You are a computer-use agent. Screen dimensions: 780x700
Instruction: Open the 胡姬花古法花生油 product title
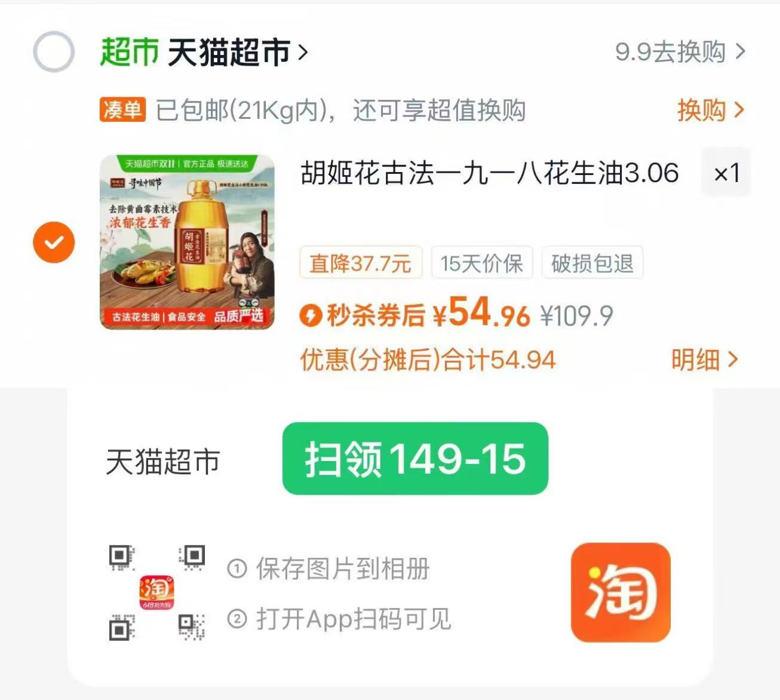[x=490, y=173]
